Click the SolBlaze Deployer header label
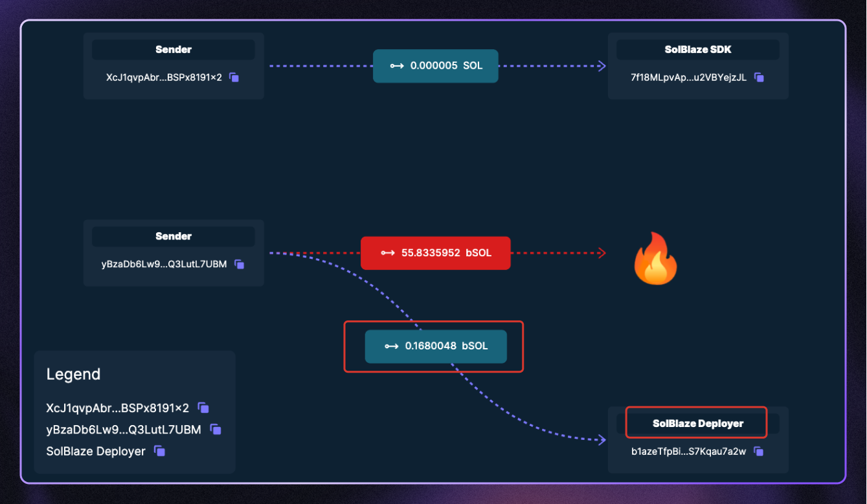This screenshot has height=504, width=867. coord(698,424)
